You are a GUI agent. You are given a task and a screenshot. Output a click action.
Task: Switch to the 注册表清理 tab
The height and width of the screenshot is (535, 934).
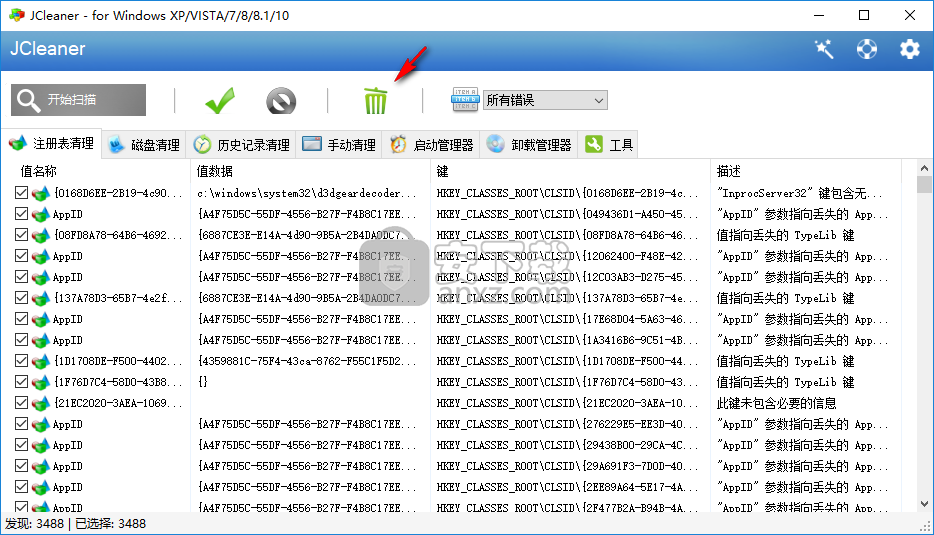click(x=51, y=144)
